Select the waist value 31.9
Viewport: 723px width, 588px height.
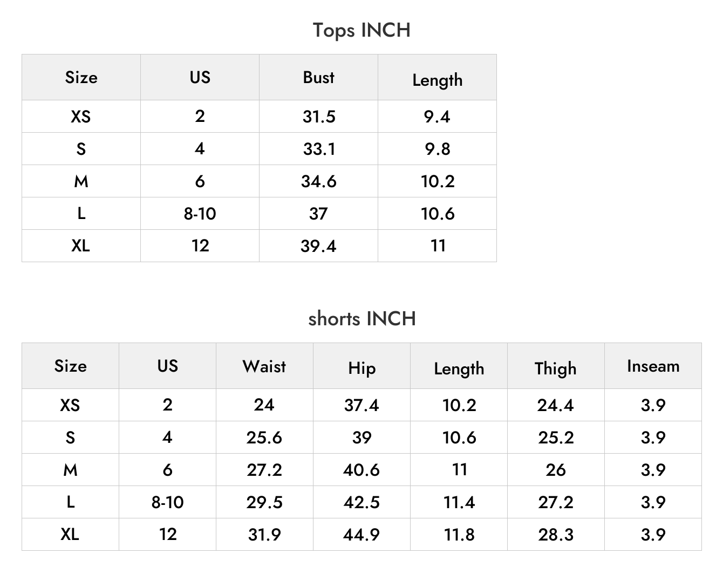click(x=264, y=535)
